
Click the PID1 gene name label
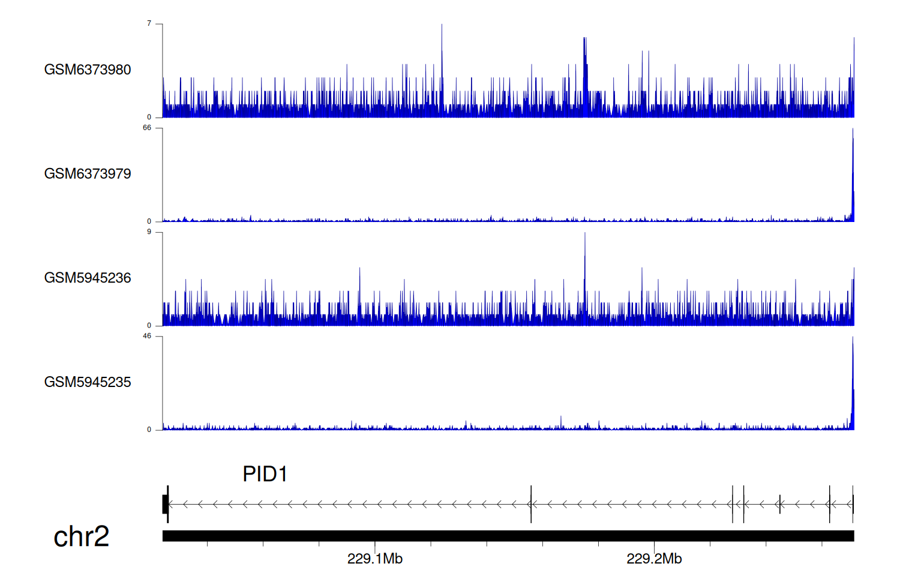point(265,474)
